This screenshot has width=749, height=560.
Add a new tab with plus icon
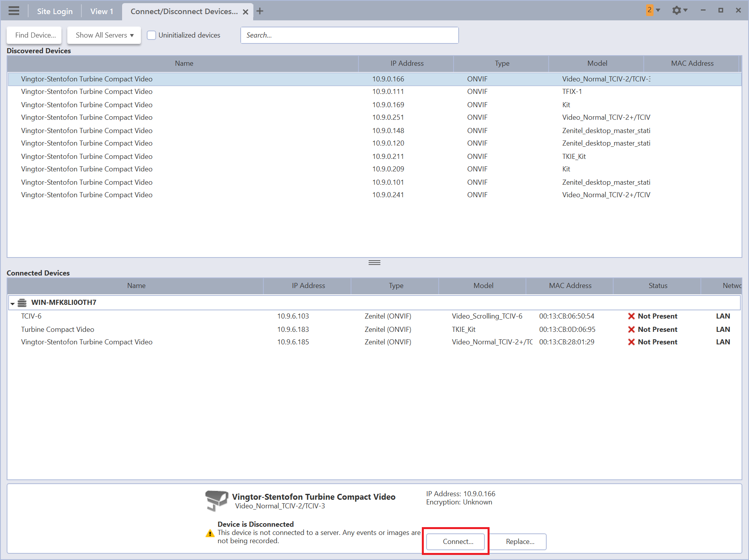point(260,11)
